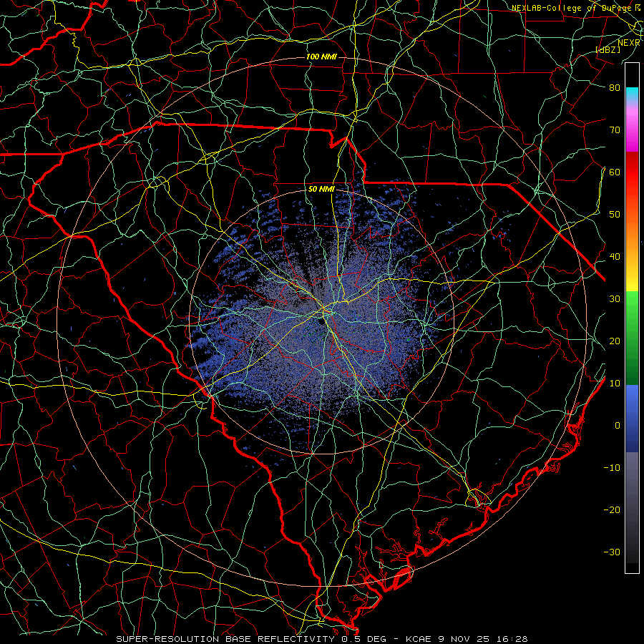This screenshot has width=644, height=644.
Task: Click the 50 NMI range ring label
Action: point(321,189)
